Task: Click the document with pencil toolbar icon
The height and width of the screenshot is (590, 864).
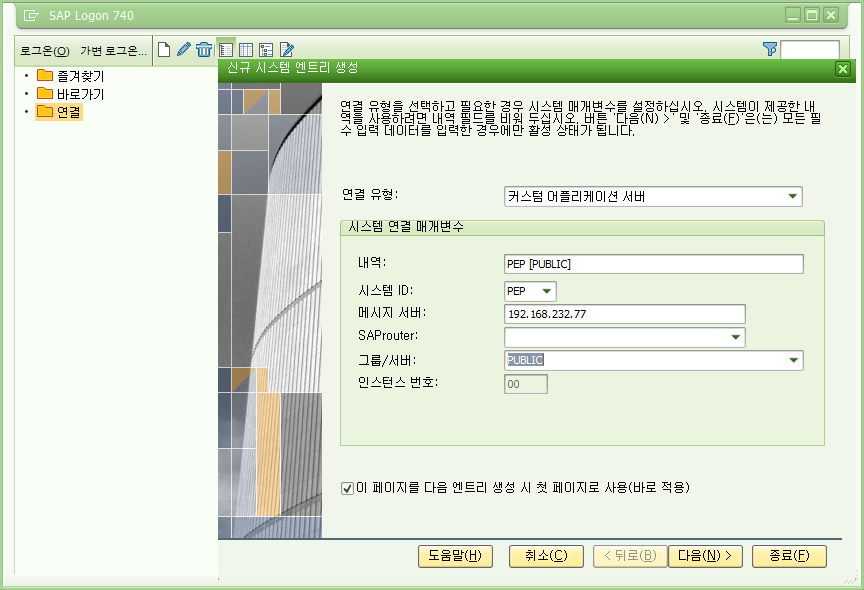Action: (287, 49)
